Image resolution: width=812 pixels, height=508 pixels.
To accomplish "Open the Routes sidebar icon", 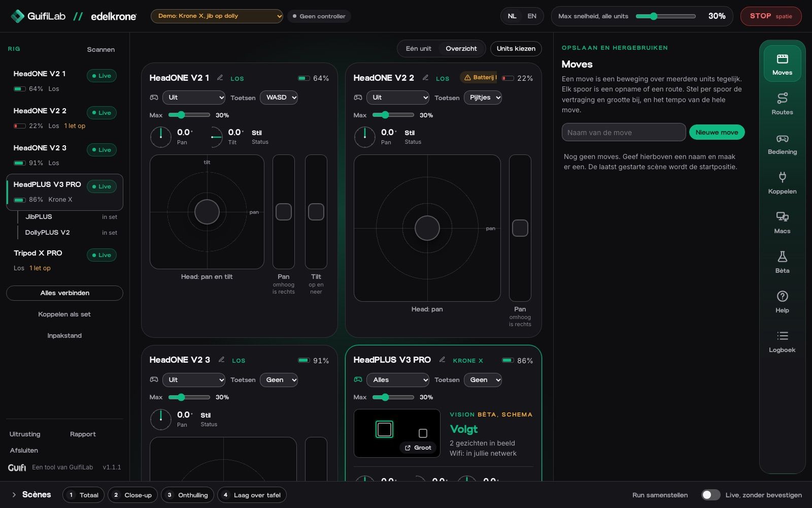I will tap(782, 103).
